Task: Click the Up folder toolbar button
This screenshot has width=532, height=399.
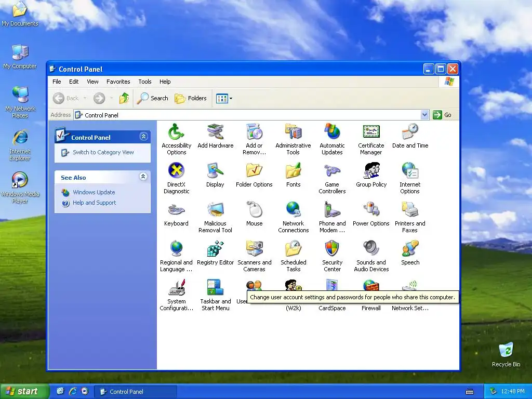Action: click(124, 98)
